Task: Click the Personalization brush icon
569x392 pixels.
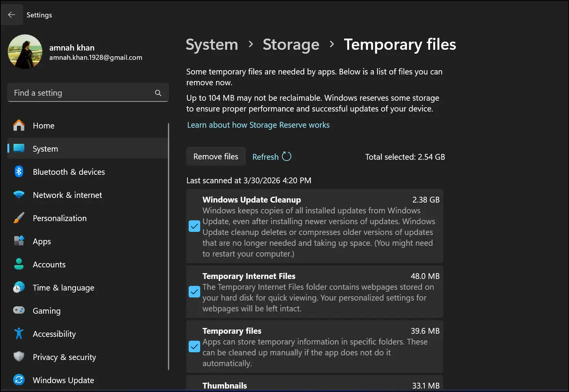Action: point(19,218)
